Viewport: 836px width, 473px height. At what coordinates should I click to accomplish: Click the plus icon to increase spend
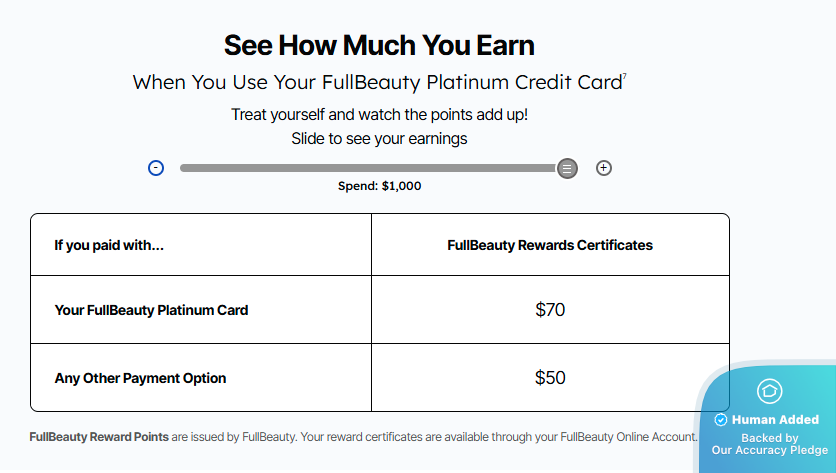coord(604,168)
